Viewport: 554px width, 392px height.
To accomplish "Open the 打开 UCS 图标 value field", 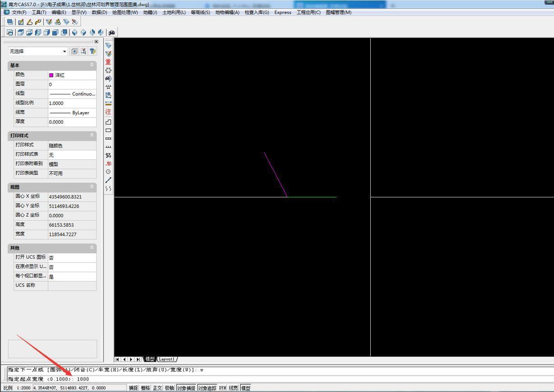I will tap(72, 257).
